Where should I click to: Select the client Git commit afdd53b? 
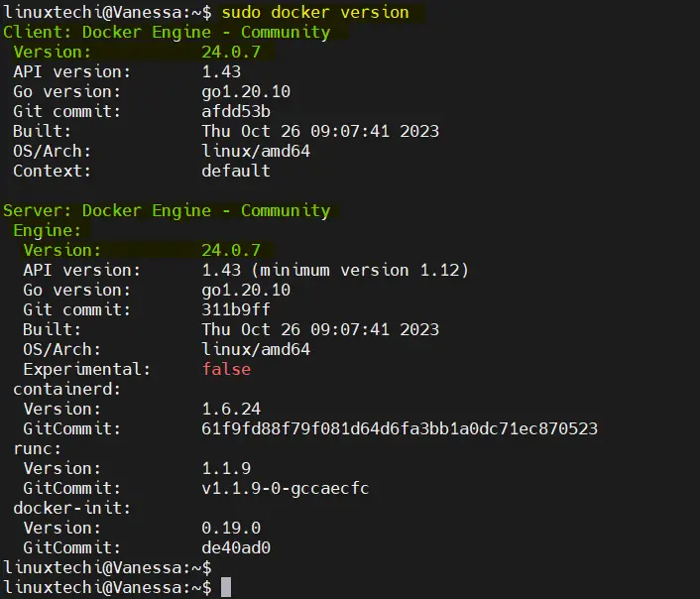236,111
